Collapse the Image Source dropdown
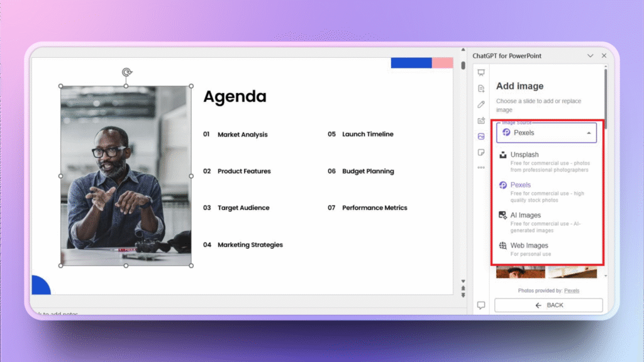 coord(589,133)
